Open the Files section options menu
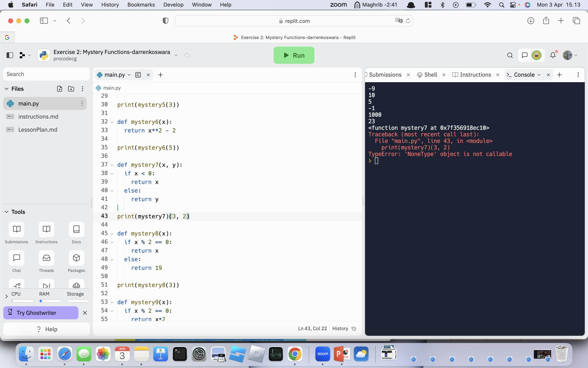 pyautogui.click(x=82, y=89)
